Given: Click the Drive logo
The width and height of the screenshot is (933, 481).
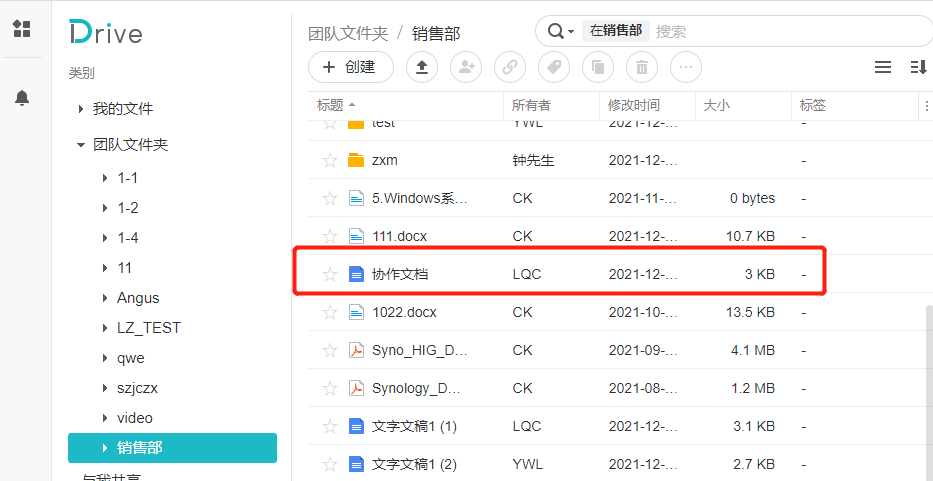Looking at the screenshot, I should pos(106,32).
